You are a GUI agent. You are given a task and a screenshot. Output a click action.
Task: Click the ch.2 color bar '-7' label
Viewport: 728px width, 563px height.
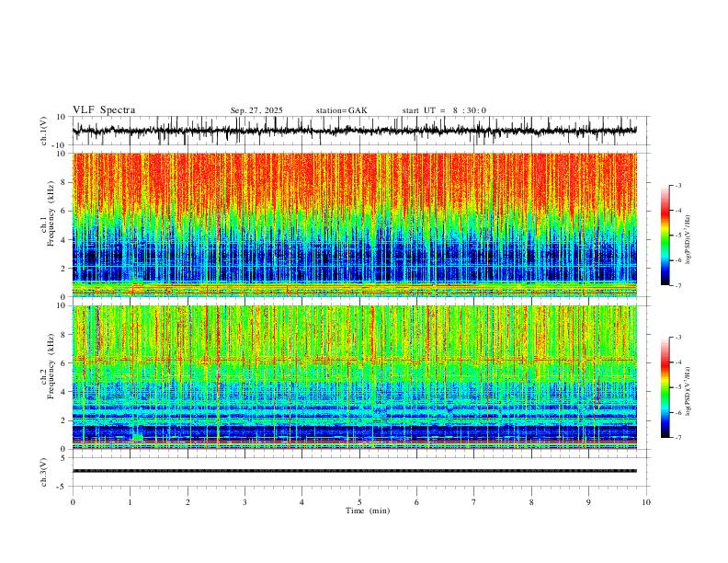point(677,438)
